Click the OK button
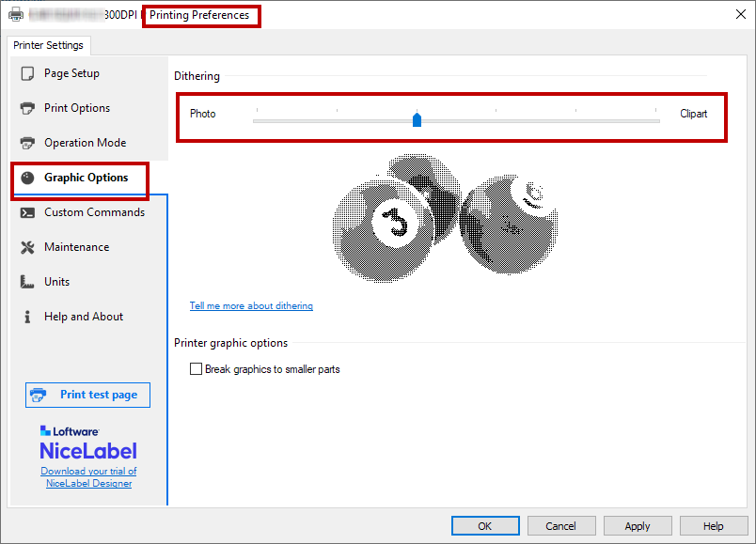Screen dimensions: 756x544 [x=485, y=526]
